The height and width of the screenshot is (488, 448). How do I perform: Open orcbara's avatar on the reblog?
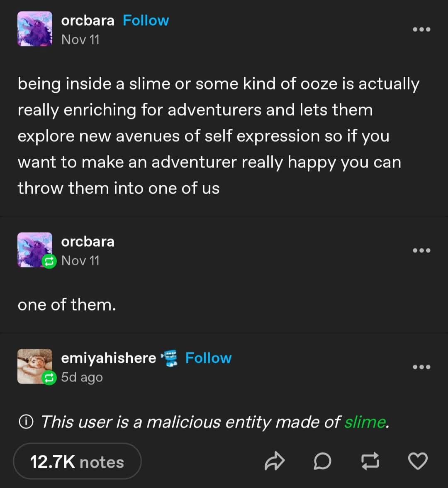[33, 248]
